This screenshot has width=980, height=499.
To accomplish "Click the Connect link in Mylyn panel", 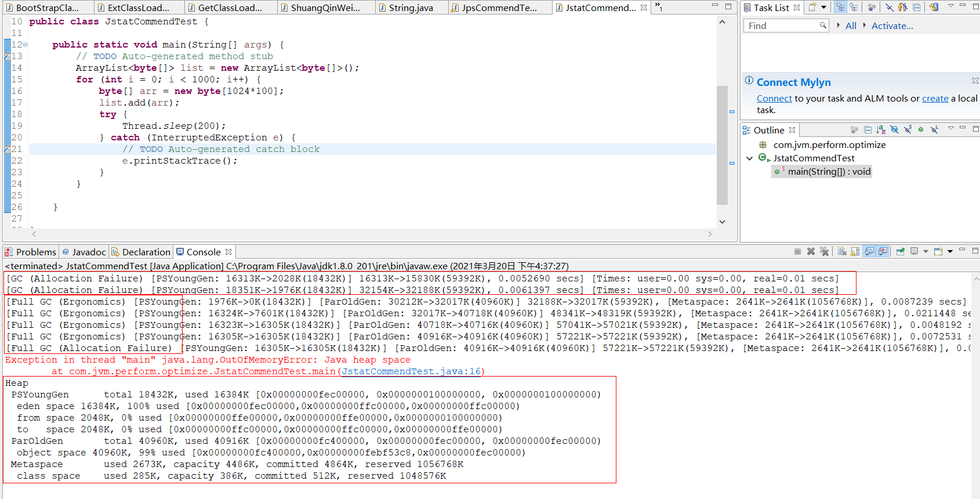I will coord(774,99).
